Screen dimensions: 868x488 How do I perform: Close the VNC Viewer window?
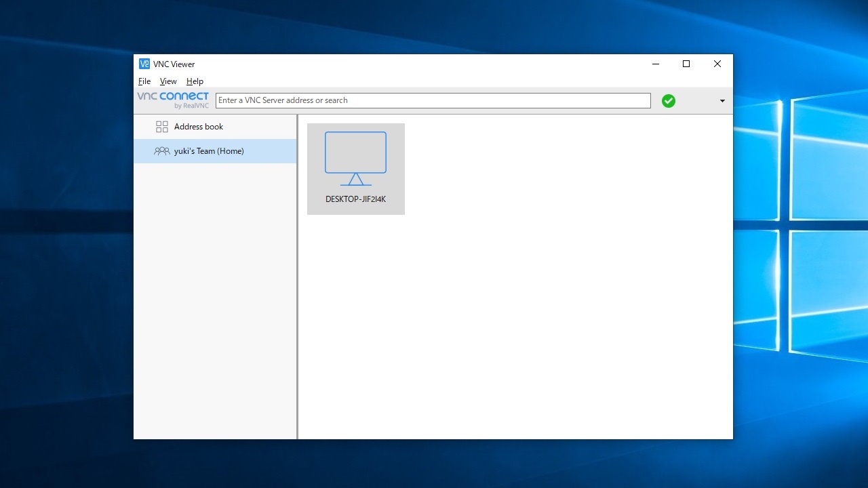point(717,64)
